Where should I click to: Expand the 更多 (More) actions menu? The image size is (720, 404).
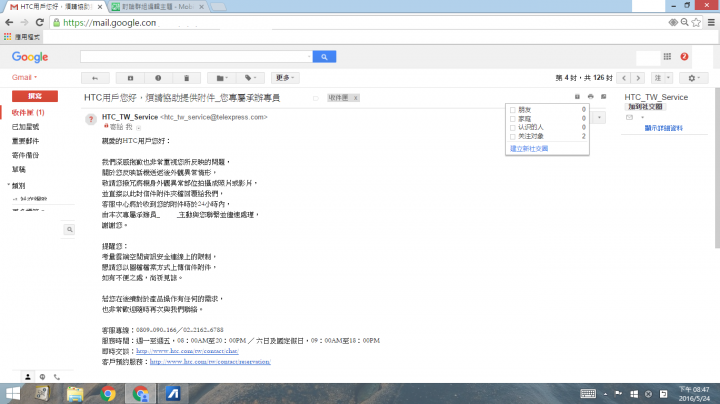click(285, 78)
